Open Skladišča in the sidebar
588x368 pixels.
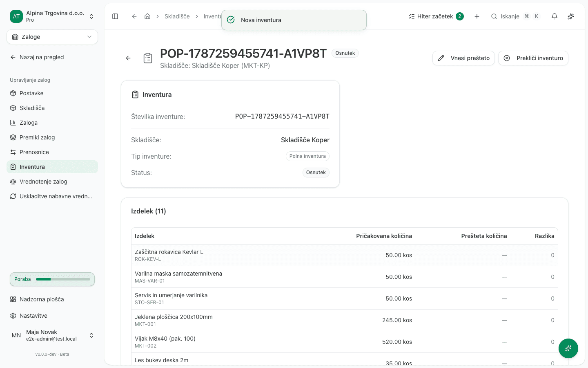[x=52, y=108]
